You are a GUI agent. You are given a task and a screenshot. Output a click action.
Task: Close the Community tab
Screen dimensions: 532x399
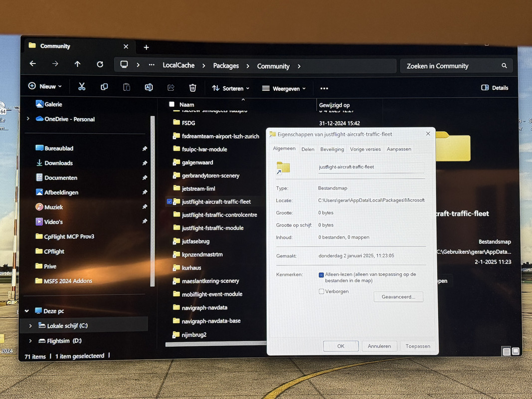(x=126, y=46)
